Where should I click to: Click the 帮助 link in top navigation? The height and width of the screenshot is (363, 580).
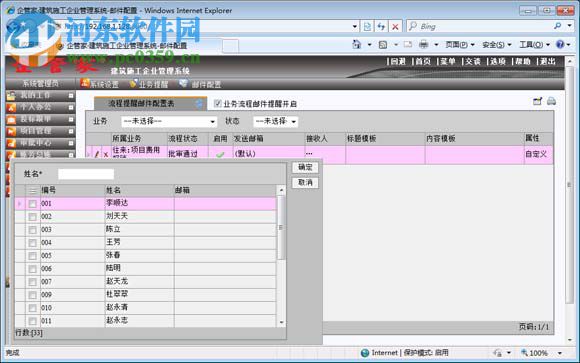(523, 61)
